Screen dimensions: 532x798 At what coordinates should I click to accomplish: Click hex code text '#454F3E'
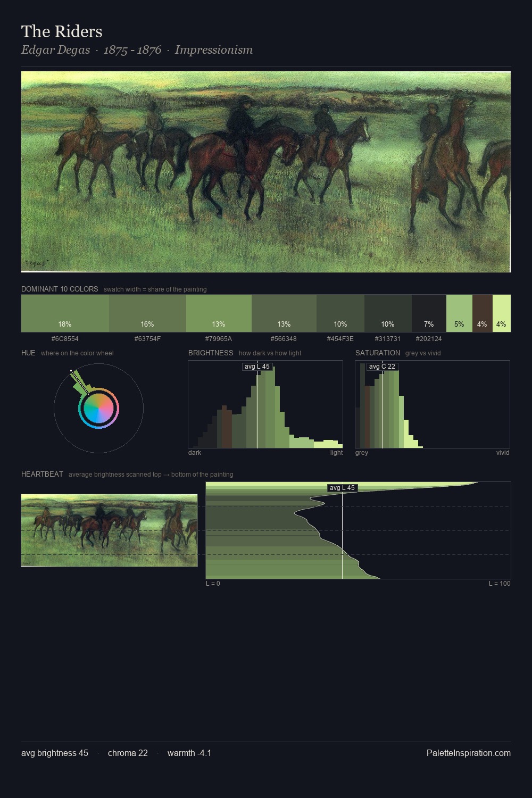(340, 339)
